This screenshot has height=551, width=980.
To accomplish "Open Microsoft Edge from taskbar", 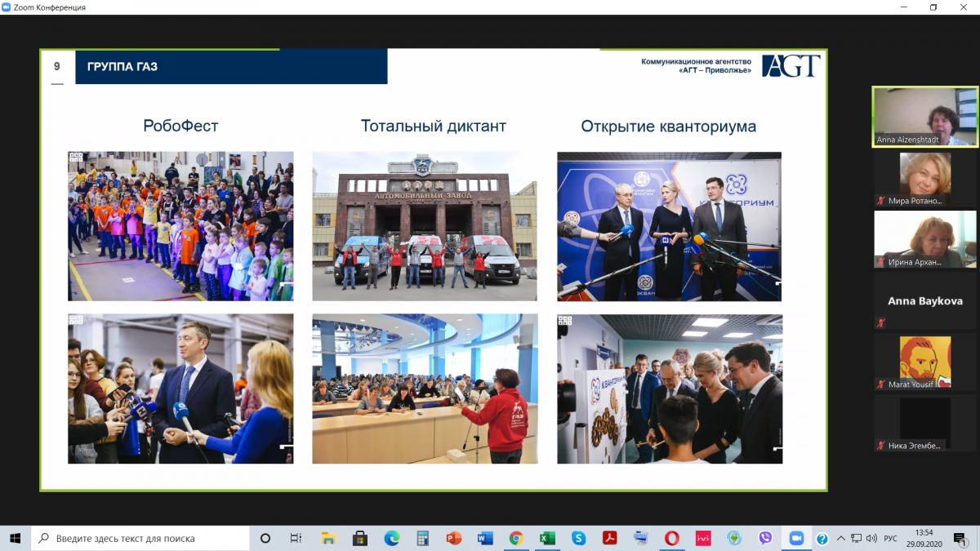I will 391,538.
